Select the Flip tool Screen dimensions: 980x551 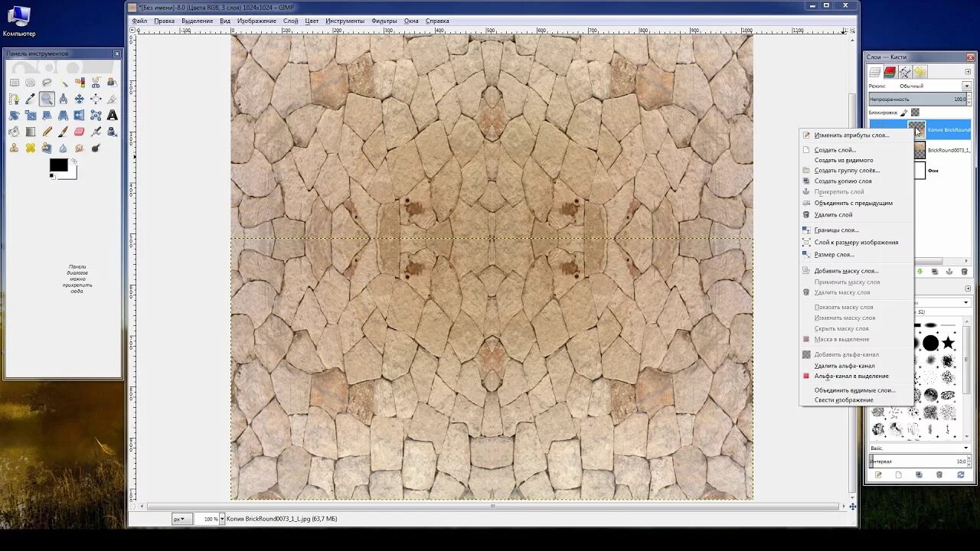click(x=80, y=115)
